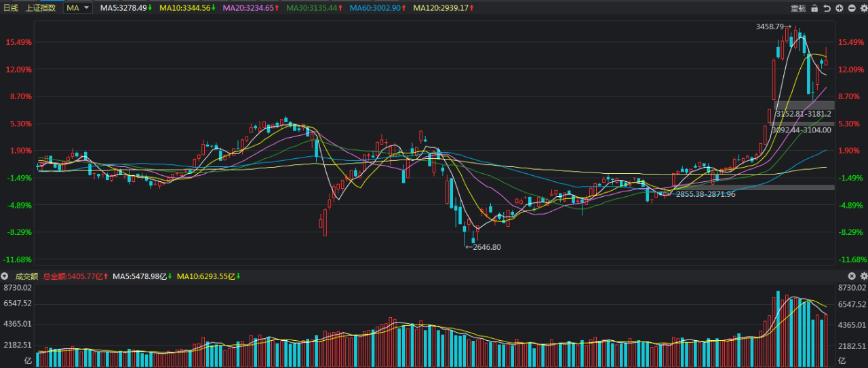The image size is (868, 368).
Task: Click right axis 12.09% label
Action: pos(850,69)
